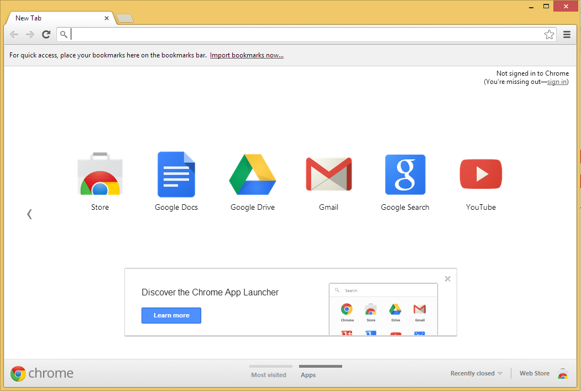Go to the previous apps page with the left chevron

coord(29,214)
